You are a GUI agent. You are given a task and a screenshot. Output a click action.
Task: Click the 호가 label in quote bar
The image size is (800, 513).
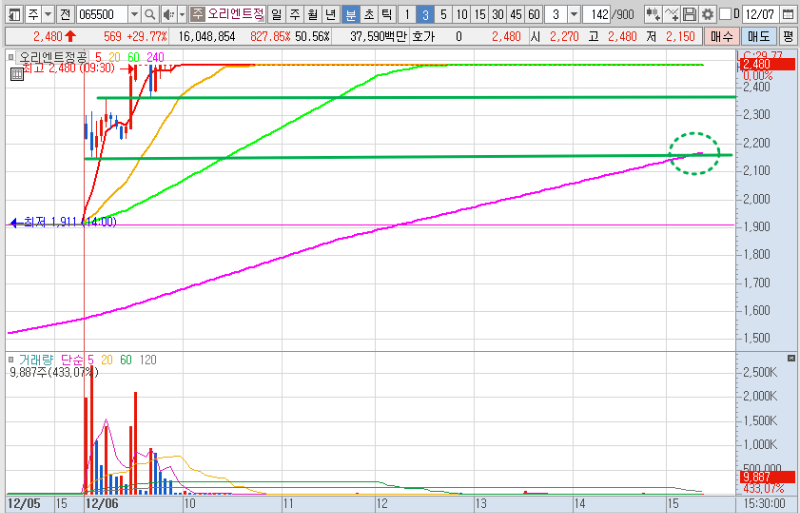[x=423, y=36]
